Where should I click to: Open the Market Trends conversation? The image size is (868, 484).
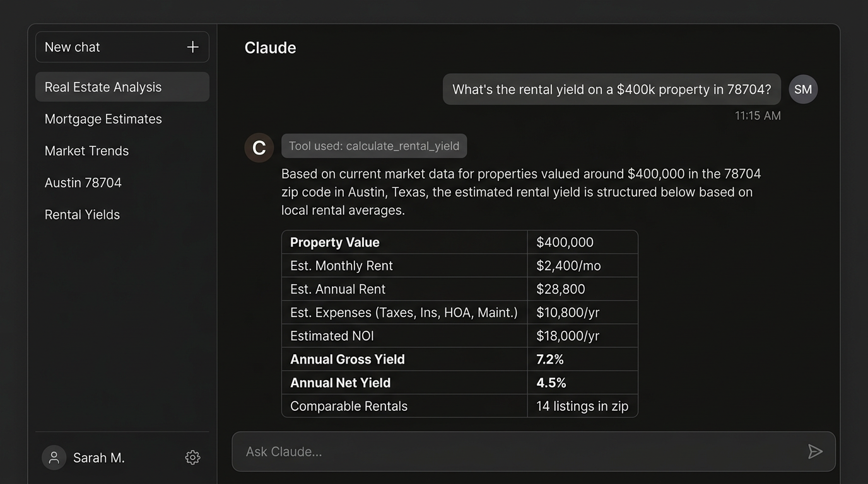point(86,151)
